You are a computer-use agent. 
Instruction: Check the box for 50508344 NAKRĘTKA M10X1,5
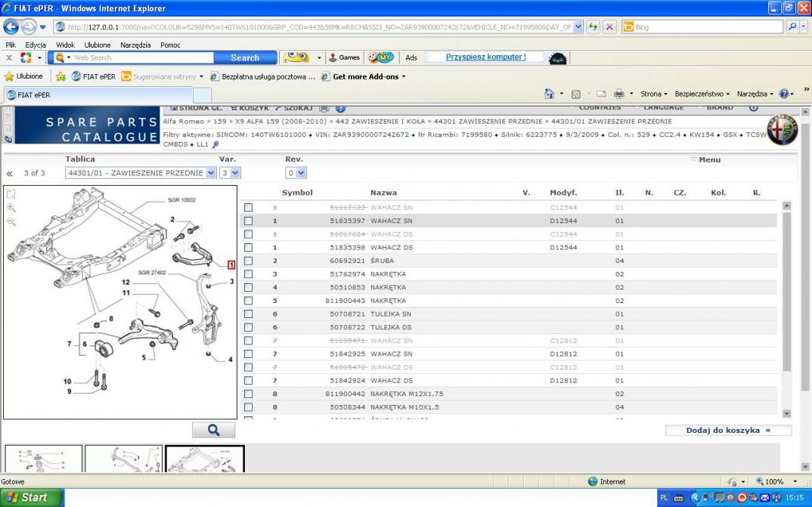[x=249, y=408]
